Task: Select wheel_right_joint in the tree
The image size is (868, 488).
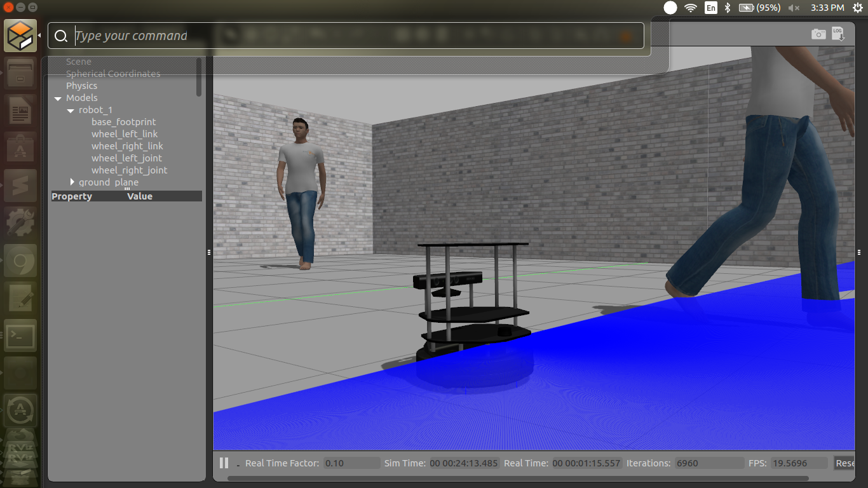Action: tap(129, 170)
